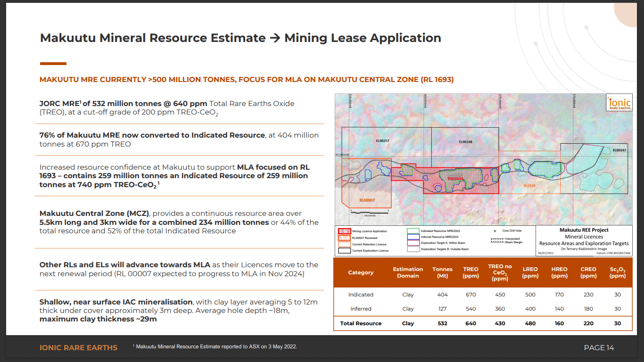Screen dimensions: 644x362
Task: Click the Tonnes (Mt) table header
Action: click(x=442, y=272)
